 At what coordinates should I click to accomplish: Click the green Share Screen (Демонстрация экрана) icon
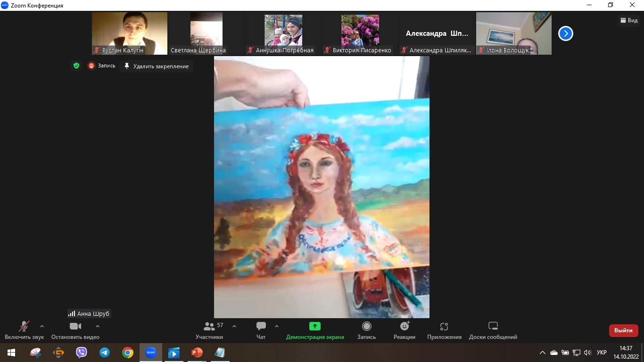click(x=314, y=326)
